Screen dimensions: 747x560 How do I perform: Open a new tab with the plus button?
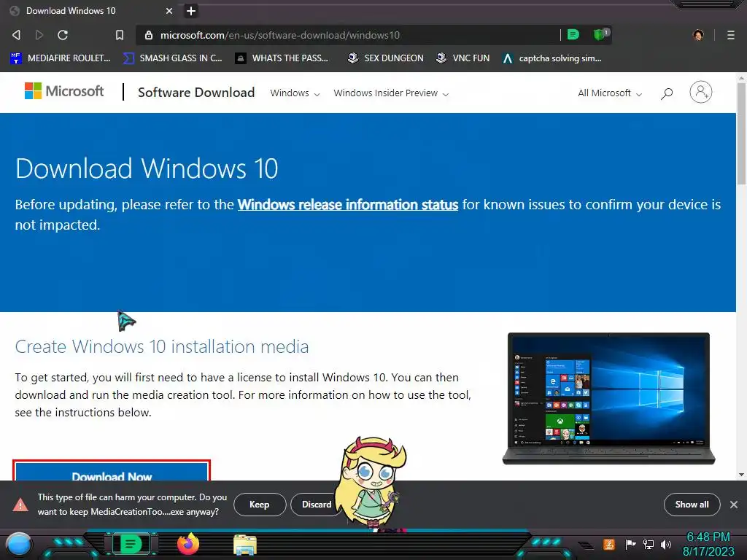coord(191,11)
